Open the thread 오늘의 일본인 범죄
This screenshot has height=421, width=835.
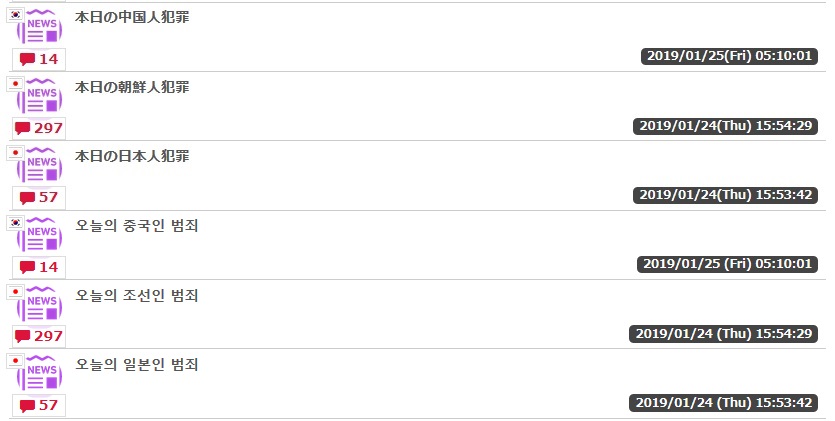click(x=137, y=365)
